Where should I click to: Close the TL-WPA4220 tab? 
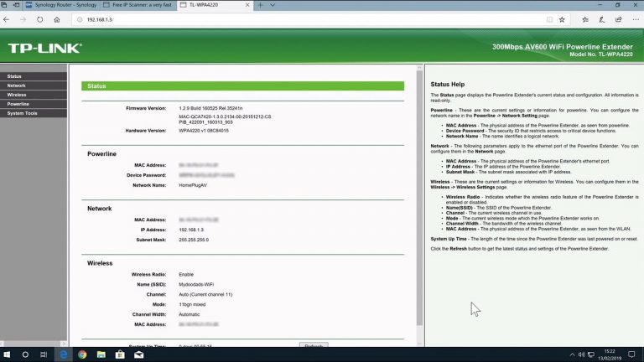[x=247, y=5]
